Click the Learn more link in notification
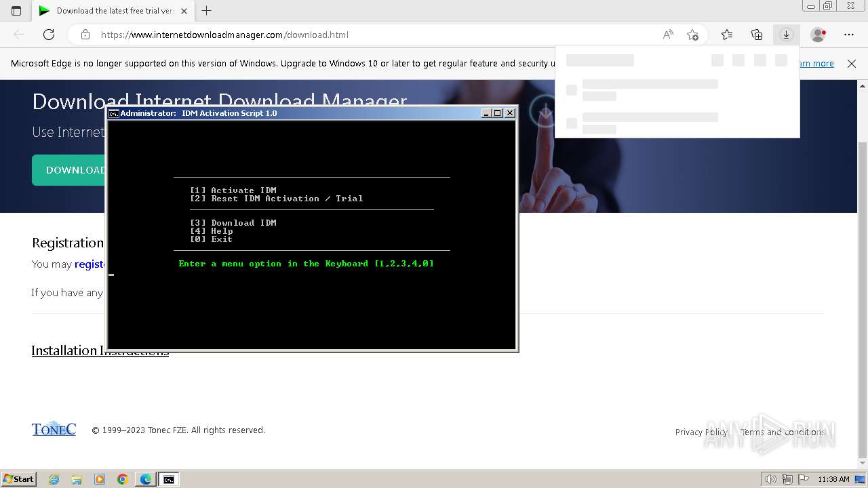Viewport: 868px width, 488px height. 816,63
